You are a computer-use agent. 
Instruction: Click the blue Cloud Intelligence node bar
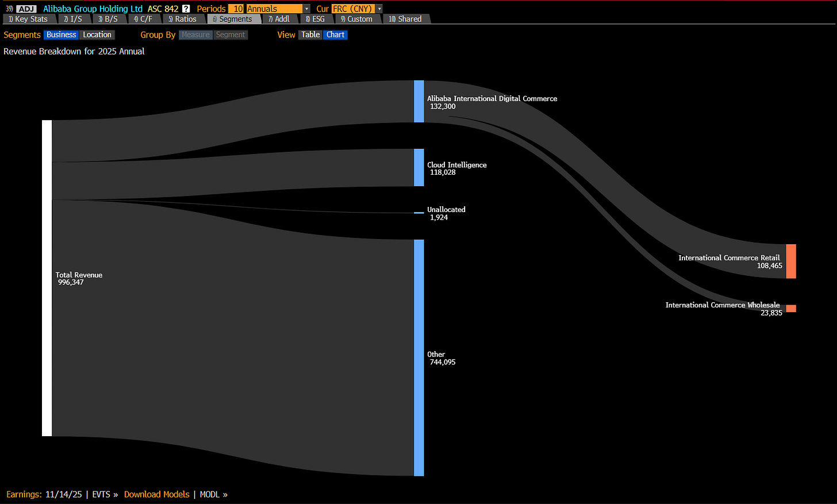[418, 167]
